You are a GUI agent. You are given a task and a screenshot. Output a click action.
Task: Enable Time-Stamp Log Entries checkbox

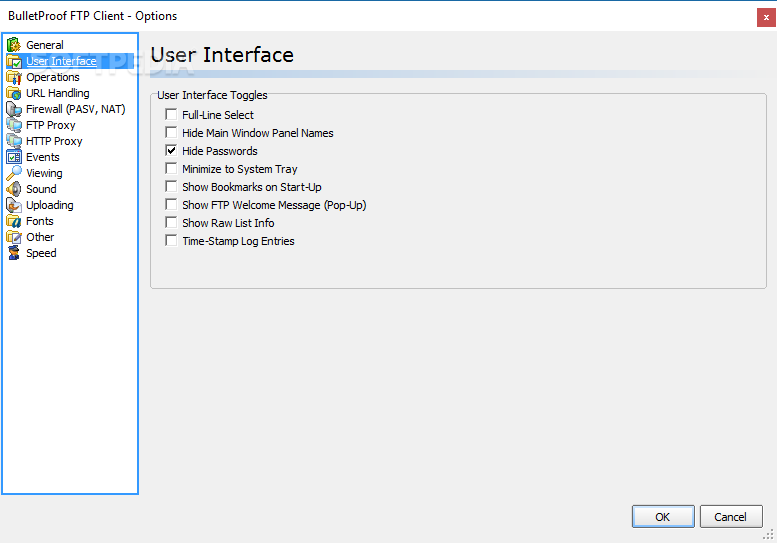point(171,240)
